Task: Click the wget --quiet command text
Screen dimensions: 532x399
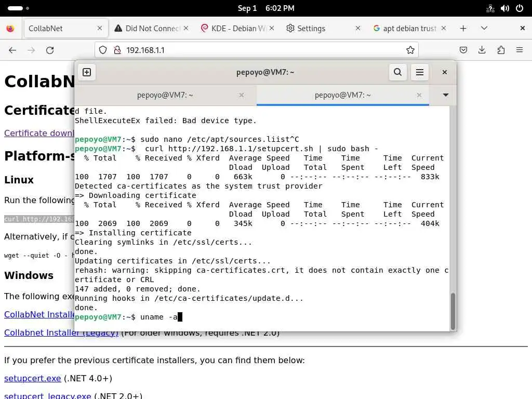Action: (39, 256)
